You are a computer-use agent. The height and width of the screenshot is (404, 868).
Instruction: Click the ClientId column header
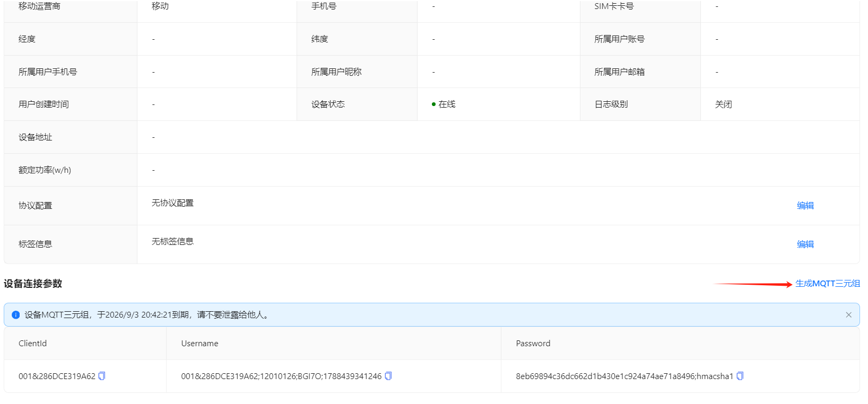point(33,344)
